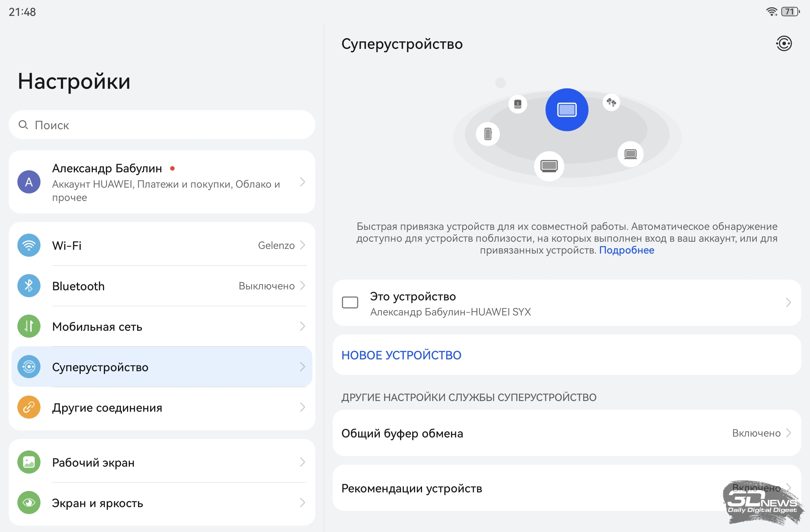Tap НОВОЕ УСТРОЙСТВО button

click(x=401, y=355)
